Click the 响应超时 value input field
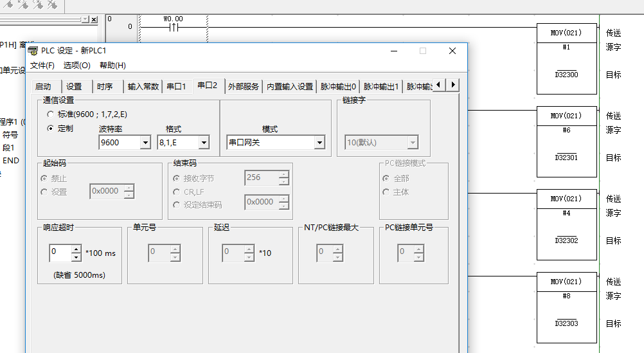 60,252
